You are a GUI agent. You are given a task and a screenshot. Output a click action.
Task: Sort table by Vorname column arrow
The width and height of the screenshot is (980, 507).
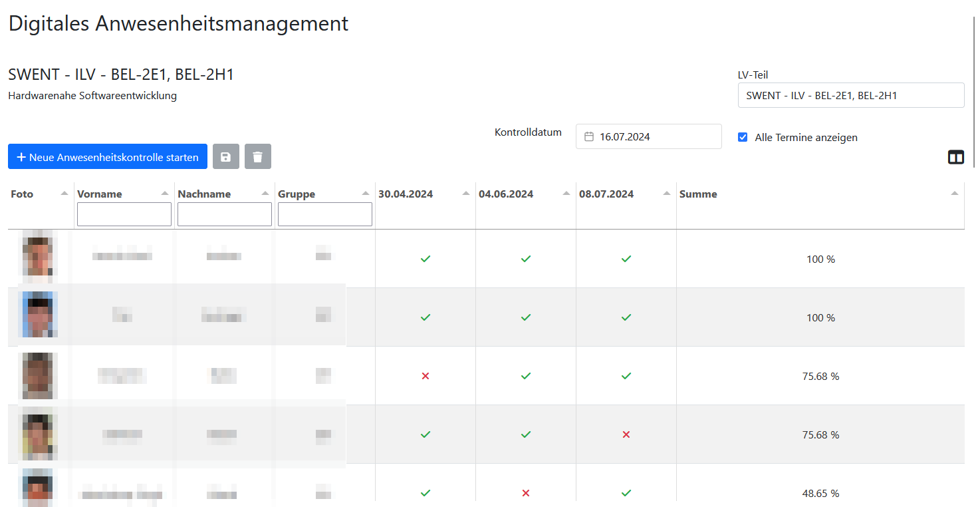[165, 193]
